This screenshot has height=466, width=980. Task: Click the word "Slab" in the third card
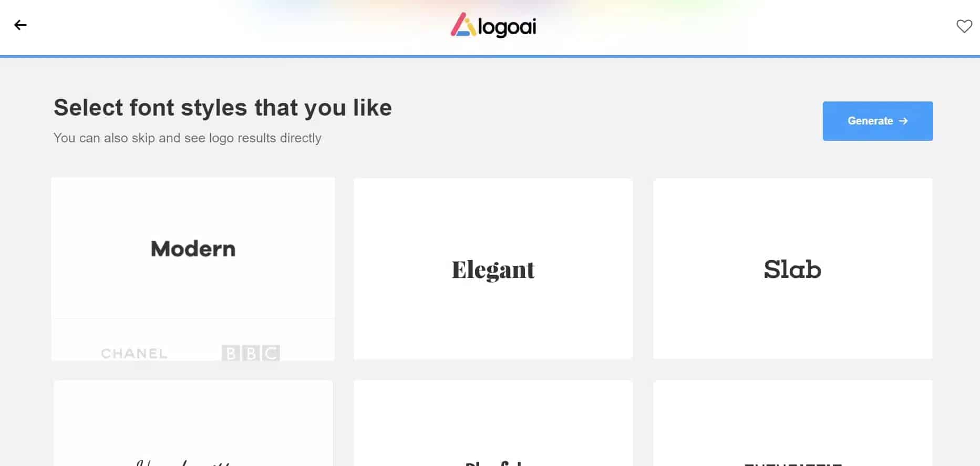click(792, 270)
